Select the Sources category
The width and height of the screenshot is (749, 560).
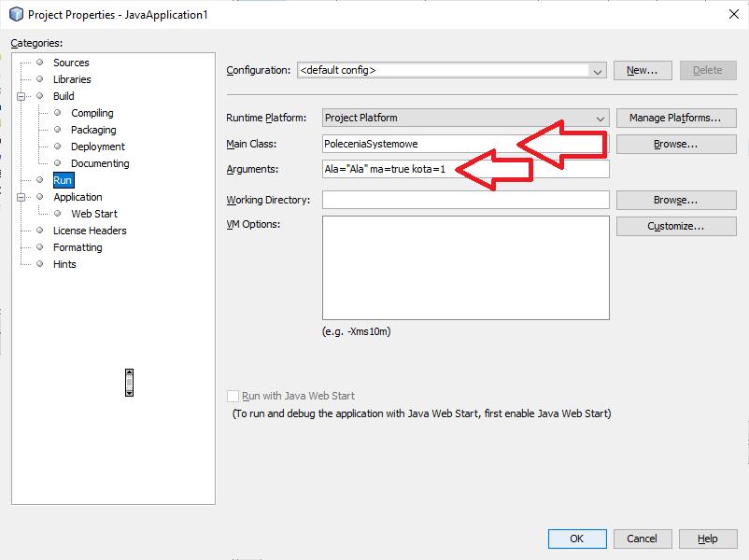point(71,63)
